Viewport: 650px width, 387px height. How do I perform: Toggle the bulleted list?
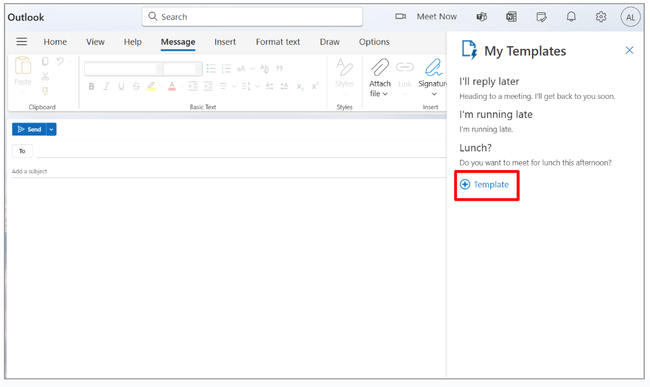click(x=211, y=68)
